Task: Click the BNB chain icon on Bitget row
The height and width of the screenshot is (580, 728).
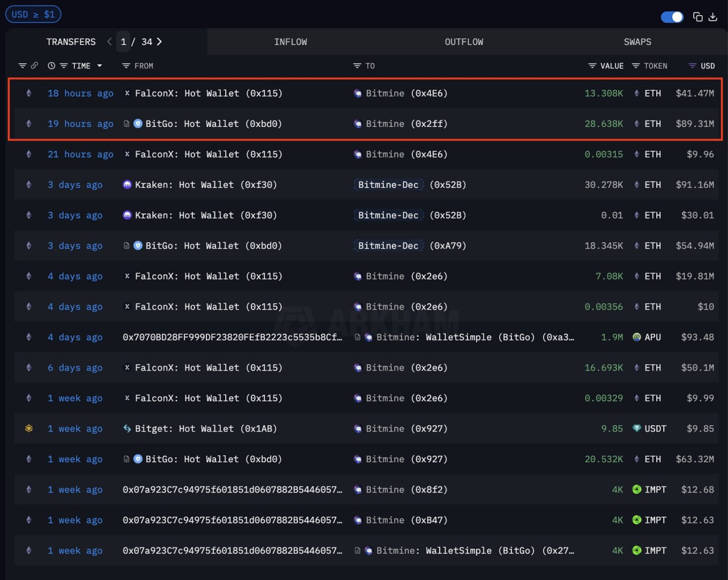Action: 29,429
